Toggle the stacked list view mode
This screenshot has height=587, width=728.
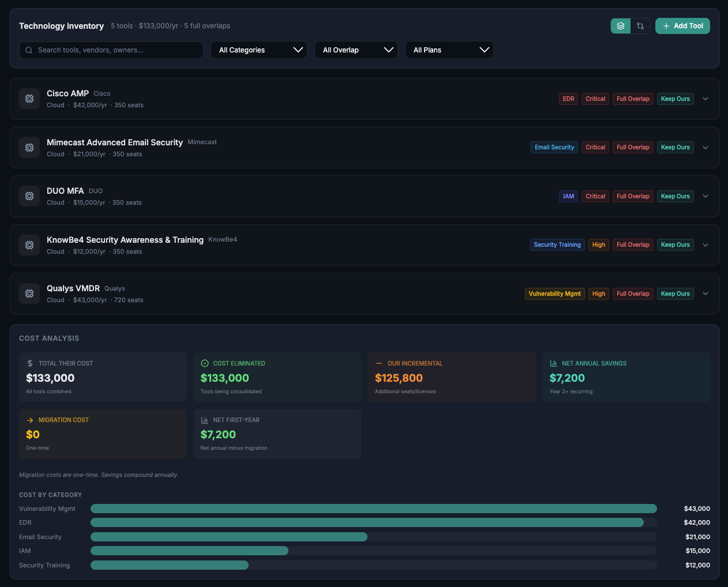click(620, 26)
